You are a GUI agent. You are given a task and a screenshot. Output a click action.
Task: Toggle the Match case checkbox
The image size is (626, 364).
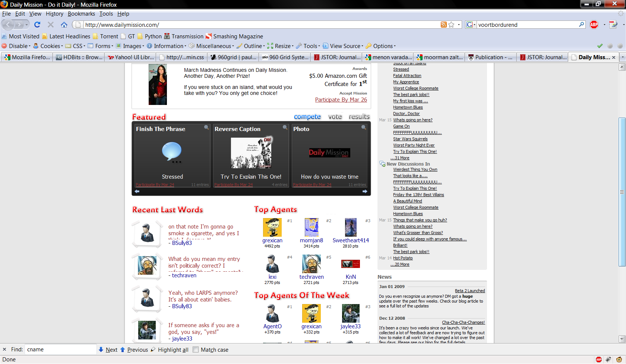pos(196,350)
